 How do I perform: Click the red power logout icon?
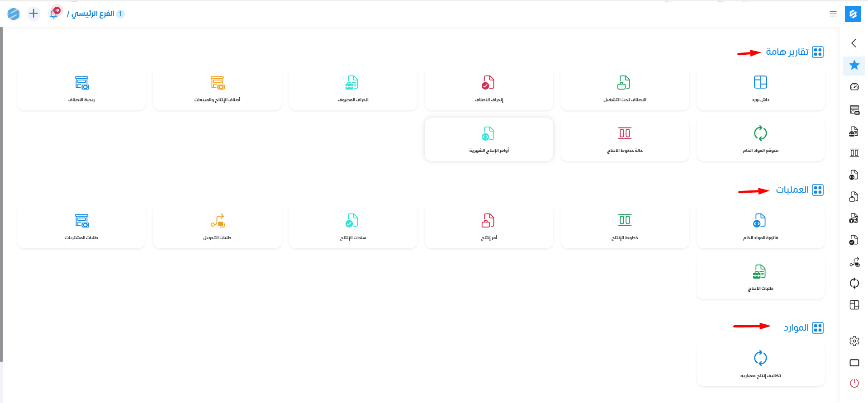coord(854,383)
